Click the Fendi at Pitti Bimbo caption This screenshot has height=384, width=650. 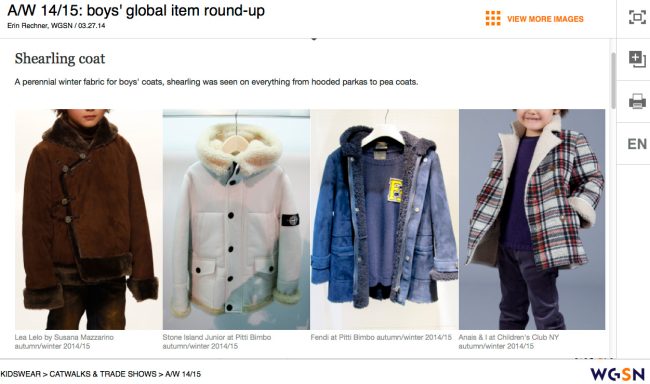[x=381, y=338]
